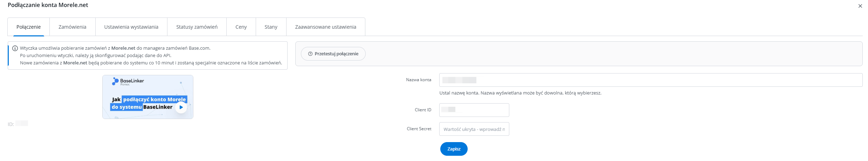Click the Client Secret label text
Viewport: 868px width, 161px height.
419,129
